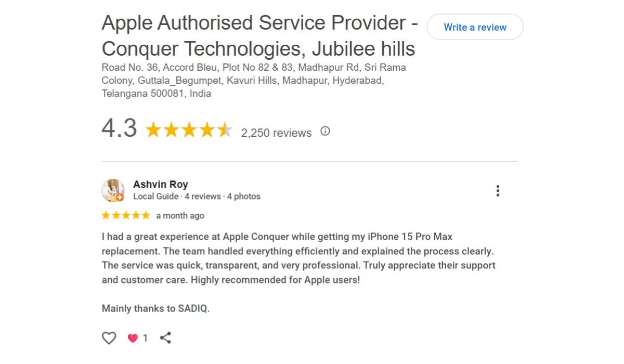The height and width of the screenshot is (364, 624).
Task: Click the Local Guide label
Action: pyautogui.click(x=155, y=197)
